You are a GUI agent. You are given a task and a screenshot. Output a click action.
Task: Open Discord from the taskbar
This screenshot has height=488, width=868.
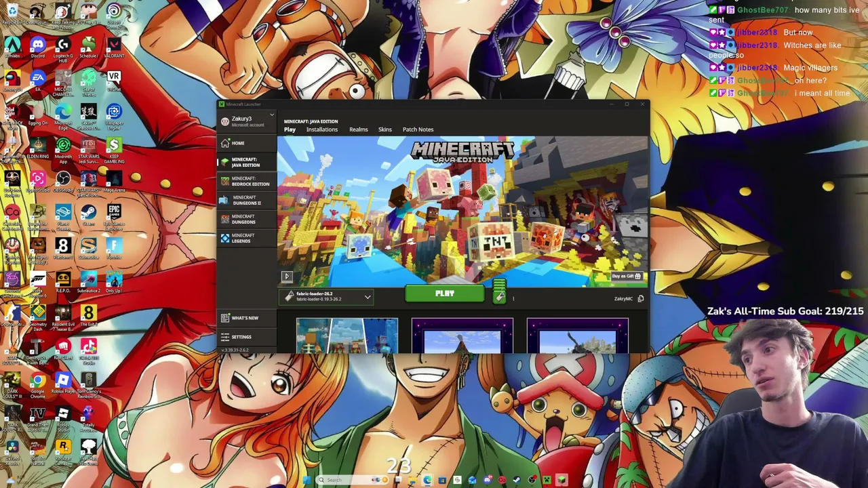pyautogui.click(x=488, y=481)
